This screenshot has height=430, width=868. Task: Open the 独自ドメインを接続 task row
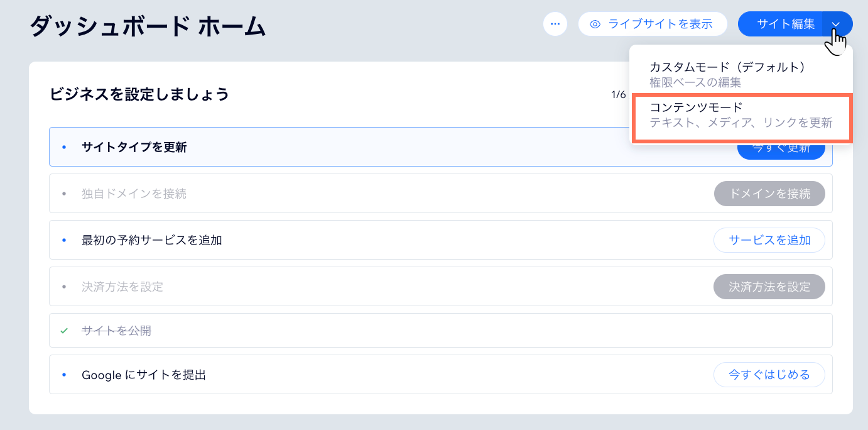(441, 194)
